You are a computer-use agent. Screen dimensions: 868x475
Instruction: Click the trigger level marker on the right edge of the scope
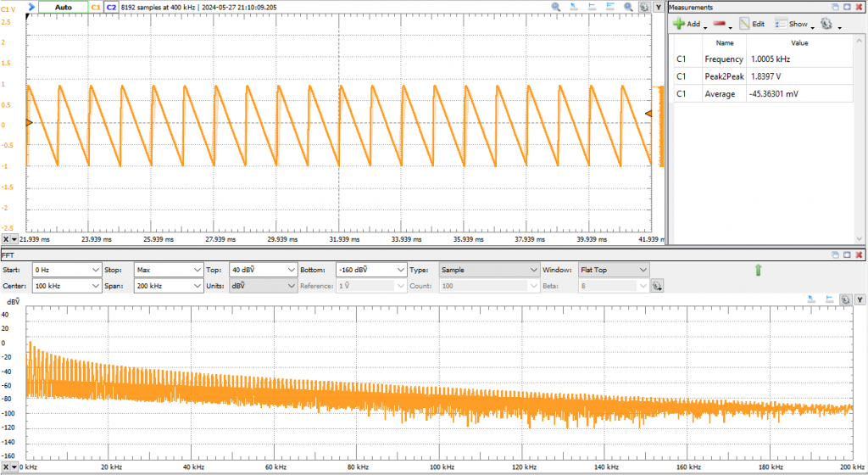tap(648, 113)
